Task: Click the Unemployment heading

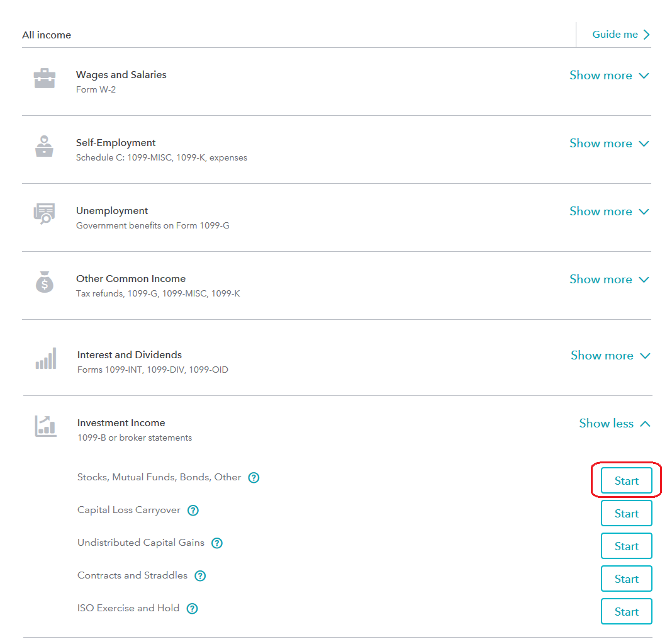Action: click(x=112, y=210)
